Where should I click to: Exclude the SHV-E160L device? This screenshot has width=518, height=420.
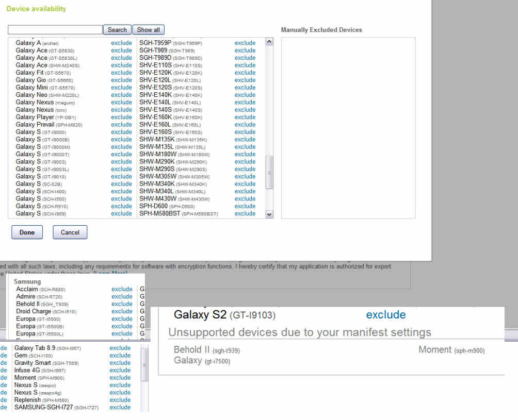point(245,125)
